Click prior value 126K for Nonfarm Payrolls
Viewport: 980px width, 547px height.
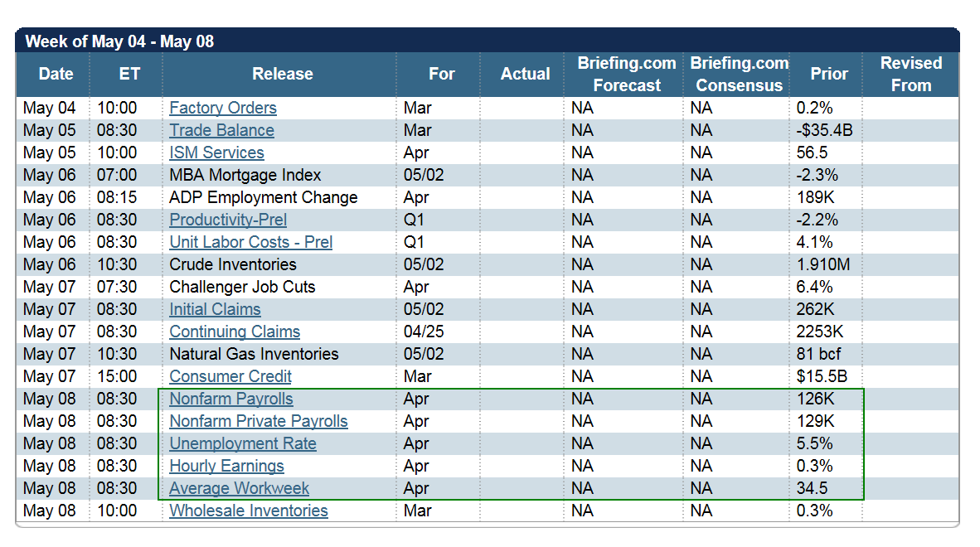(x=816, y=399)
